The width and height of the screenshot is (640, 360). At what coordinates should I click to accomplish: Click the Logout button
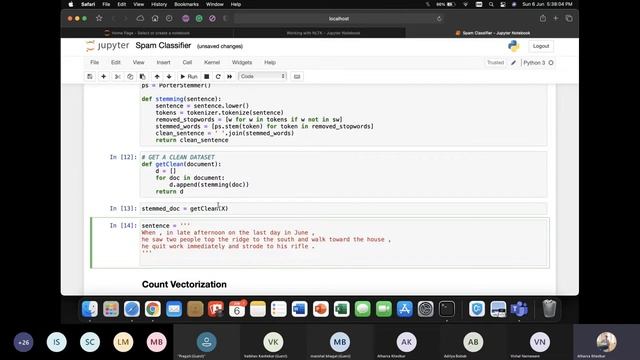[x=541, y=46]
